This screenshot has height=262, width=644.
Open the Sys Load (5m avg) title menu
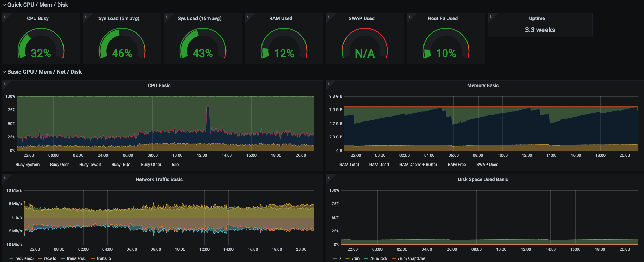119,18
